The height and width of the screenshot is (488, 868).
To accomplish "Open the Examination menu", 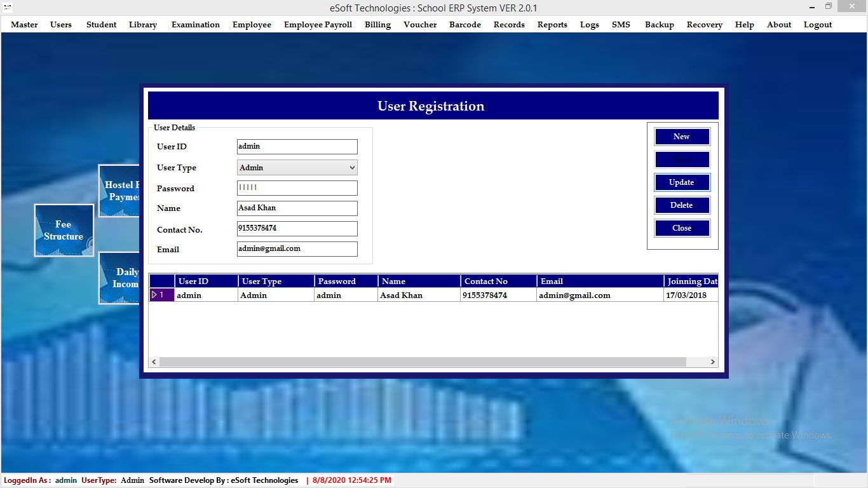I will [195, 25].
